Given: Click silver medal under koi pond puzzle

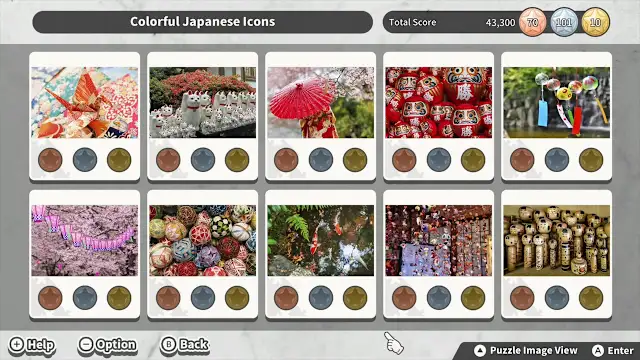Looking at the screenshot, I should pos(321,298).
